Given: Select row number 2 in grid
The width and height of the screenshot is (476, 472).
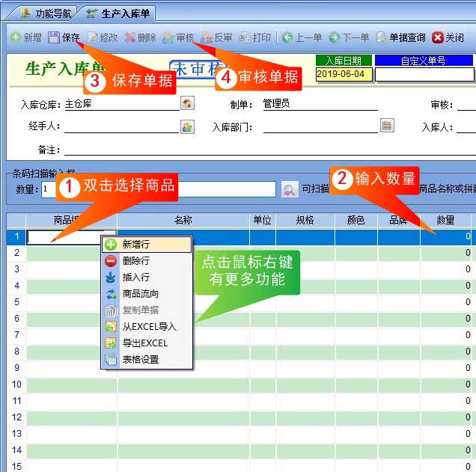Looking at the screenshot, I should click(x=16, y=253).
